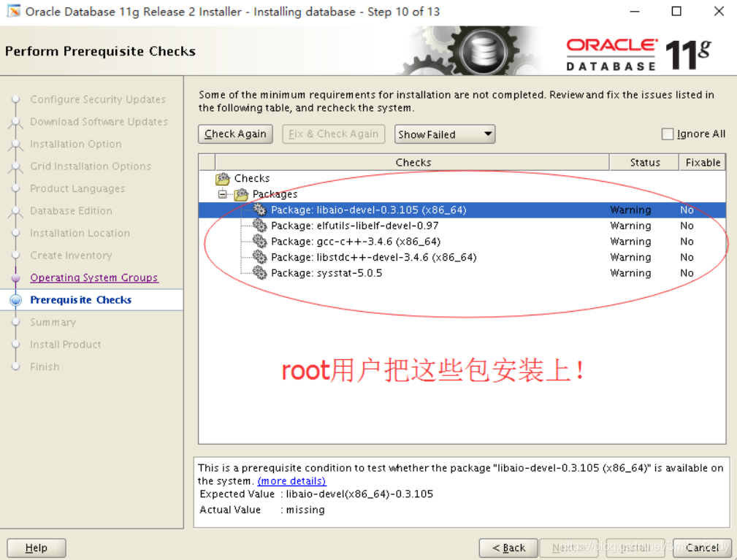Click the Status column header
This screenshot has height=560, width=737.
(644, 162)
